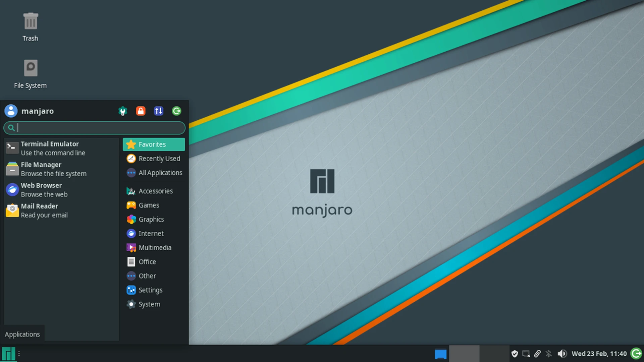Open Settings Manager icon in menu header
644x362 pixels.
click(123, 111)
